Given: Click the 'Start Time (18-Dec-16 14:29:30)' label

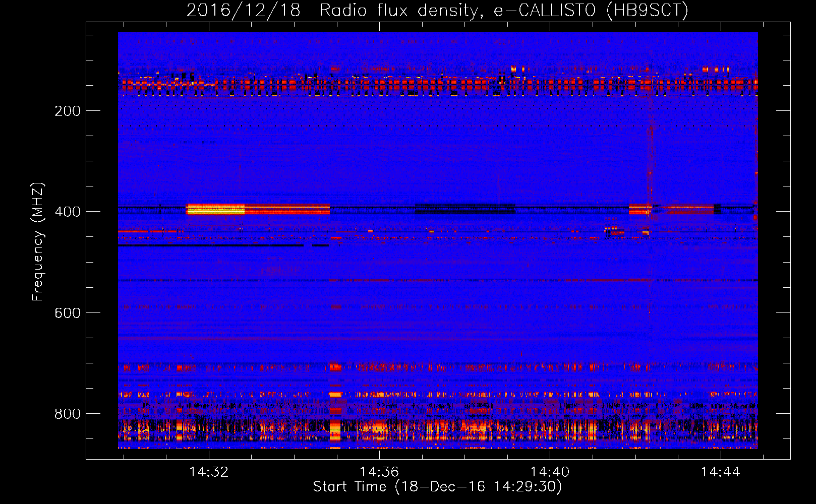Looking at the screenshot, I should [437, 487].
